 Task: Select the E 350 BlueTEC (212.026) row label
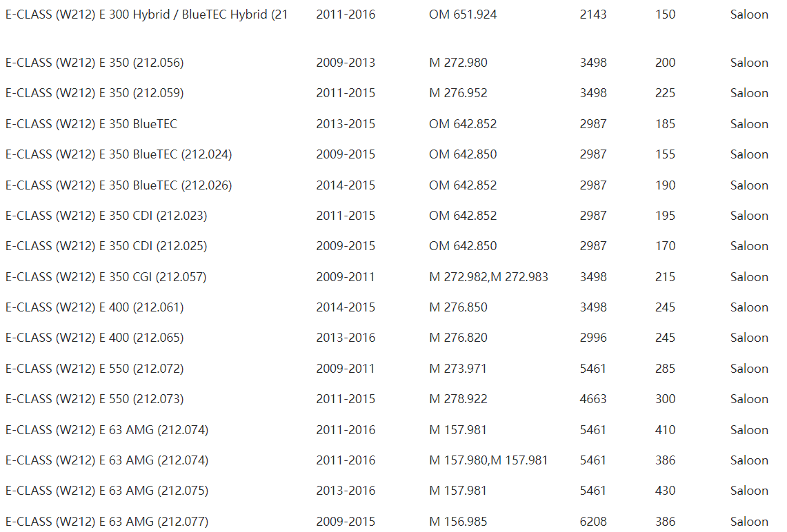pyautogui.click(x=119, y=185)
